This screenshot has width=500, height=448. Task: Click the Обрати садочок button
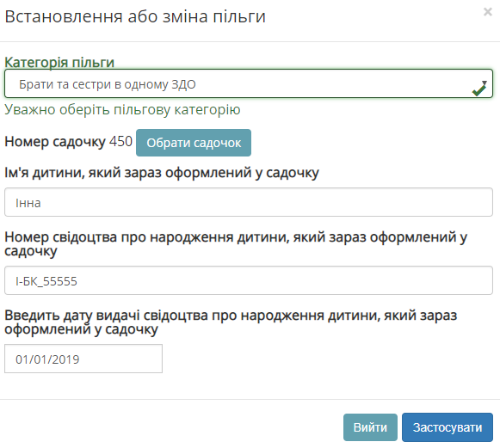point(194,143)
